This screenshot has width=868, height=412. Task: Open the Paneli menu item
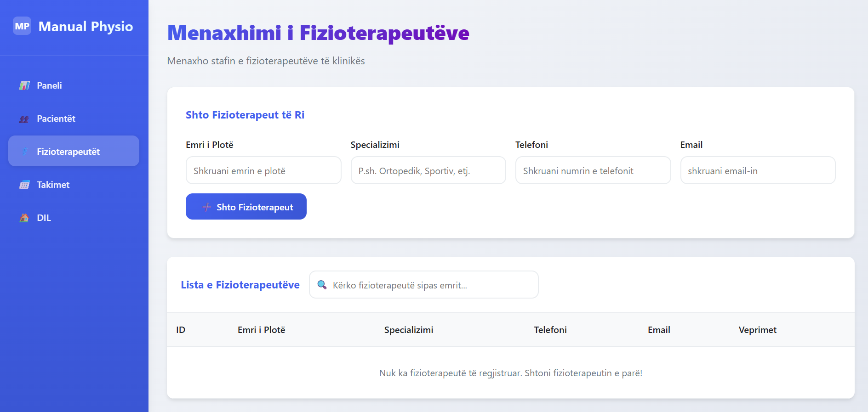click(49, 85)
